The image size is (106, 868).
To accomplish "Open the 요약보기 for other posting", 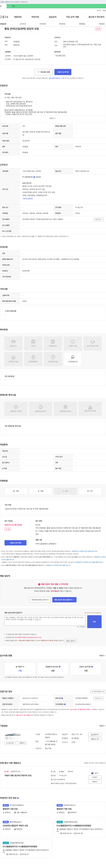I will coord(95,777).
